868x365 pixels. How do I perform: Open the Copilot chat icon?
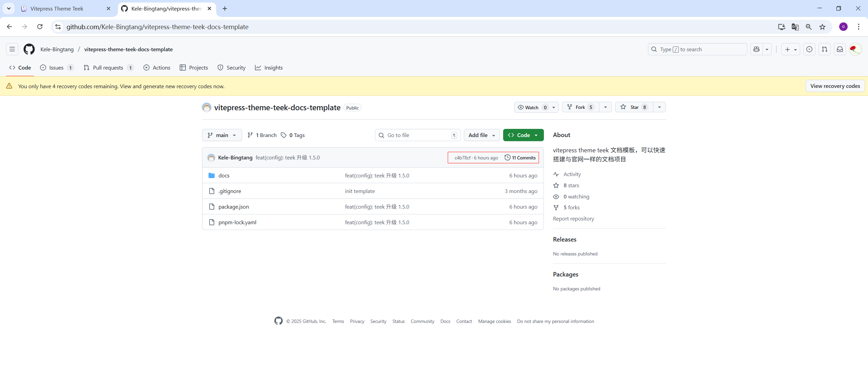(x=756, y=49)
